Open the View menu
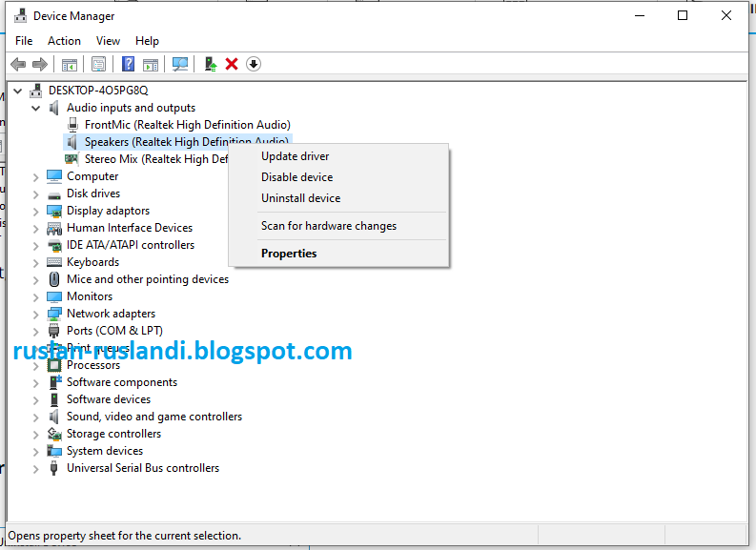Image resolution: width=756 pixels, height=550 pixels. tap(108, 41)
